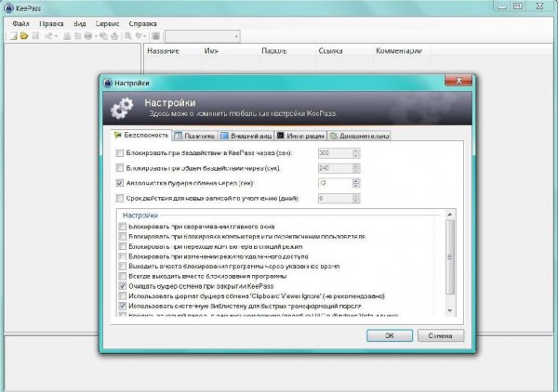
Task: Click the KeePass inactivity lock field showing 300
Action: point(335,153)
